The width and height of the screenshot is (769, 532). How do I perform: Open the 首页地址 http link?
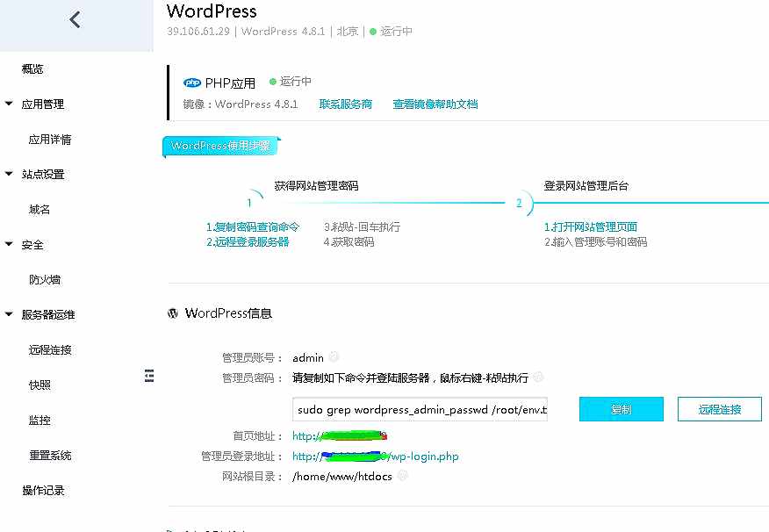(340, 436)
